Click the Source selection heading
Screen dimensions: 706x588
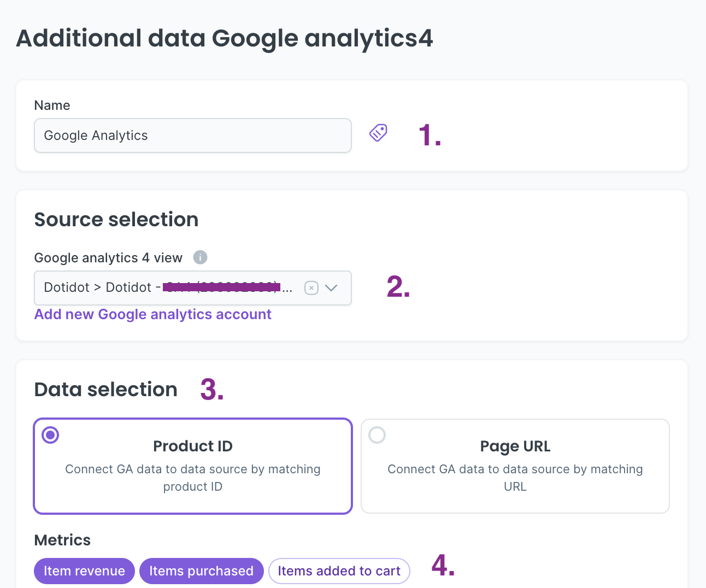point(116,220)
